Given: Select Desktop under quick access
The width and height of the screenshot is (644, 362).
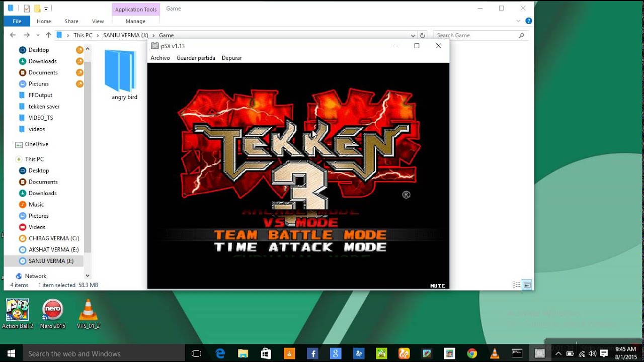Looking at the screenshot, I should click(39, 50).
